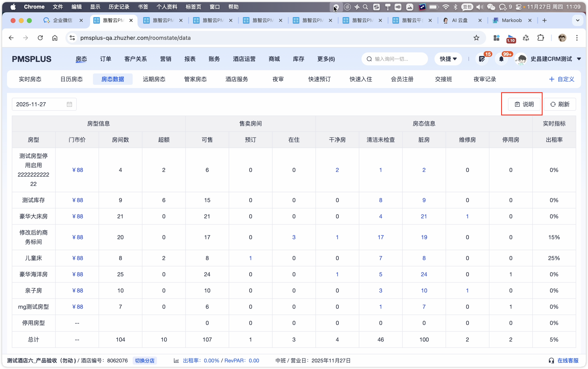This screenshot has width=588, height=369.
Task: Reload the page with refresh icon
Action: [x=40, y=38]
